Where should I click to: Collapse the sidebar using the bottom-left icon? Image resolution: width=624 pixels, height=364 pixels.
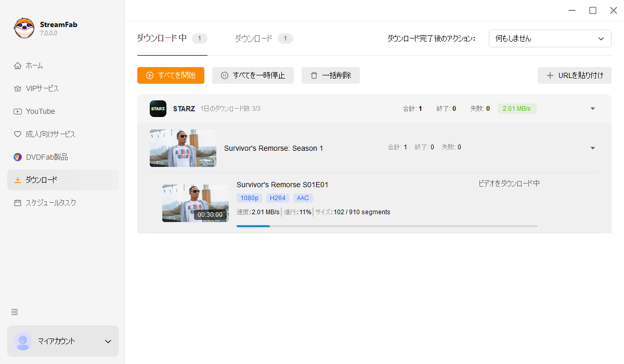14,311
